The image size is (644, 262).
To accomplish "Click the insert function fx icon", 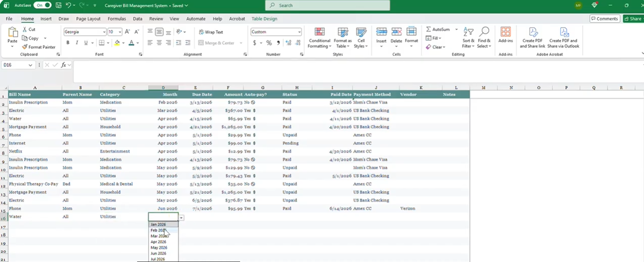I will point(63,65).
